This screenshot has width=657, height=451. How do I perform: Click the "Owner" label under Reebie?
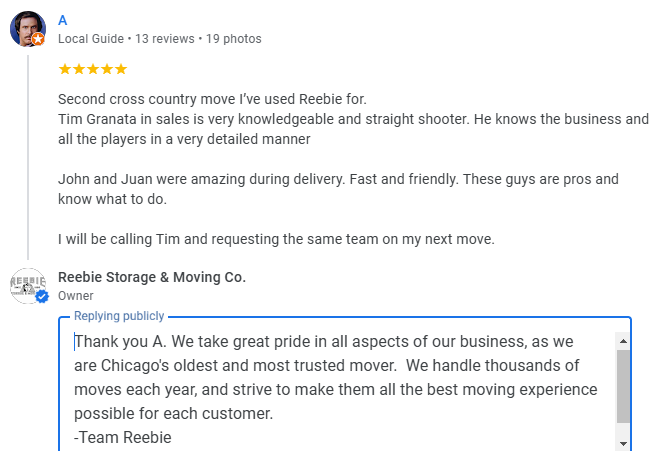(x=76, y=296)
